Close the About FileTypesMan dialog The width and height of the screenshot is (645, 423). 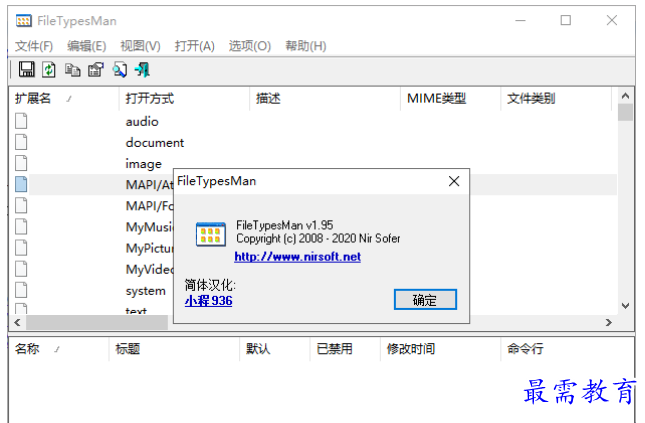click(454, 181)
